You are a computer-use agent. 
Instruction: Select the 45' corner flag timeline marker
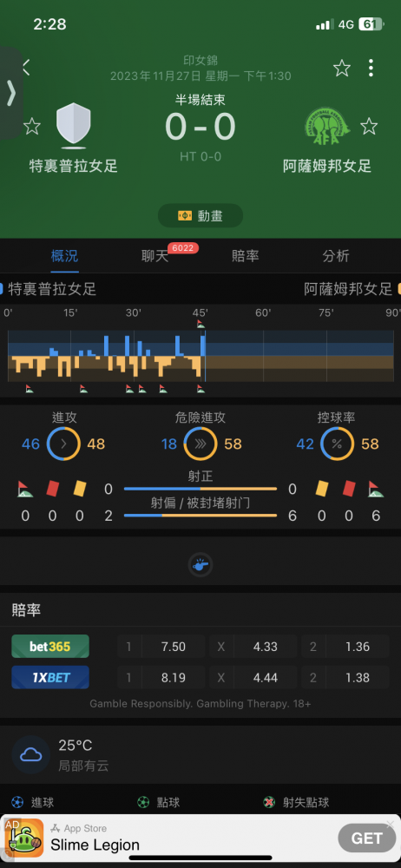pos(200,325)
